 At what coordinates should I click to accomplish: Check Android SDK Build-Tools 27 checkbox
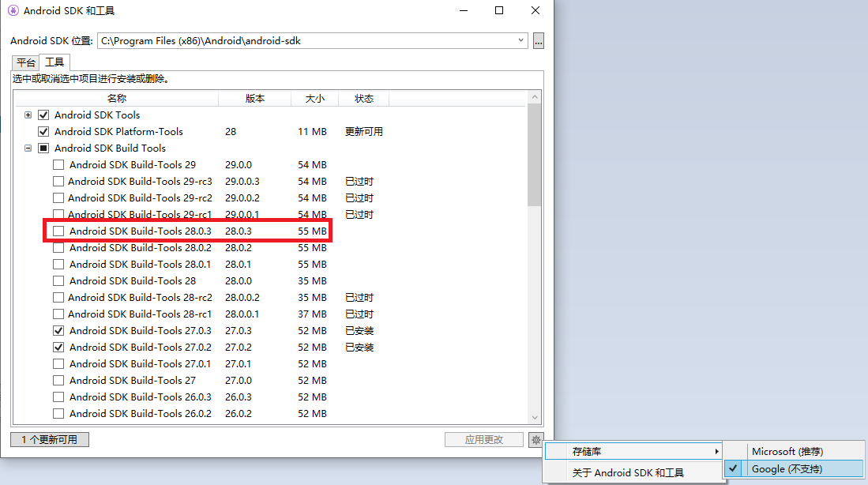pos(58,381)
